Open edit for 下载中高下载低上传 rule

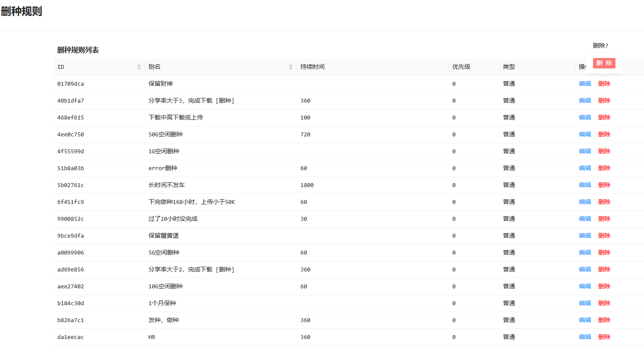point(585,118)
